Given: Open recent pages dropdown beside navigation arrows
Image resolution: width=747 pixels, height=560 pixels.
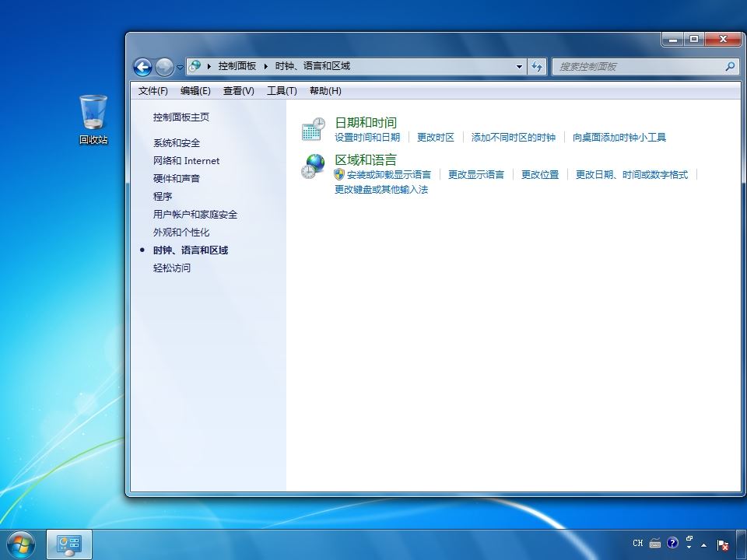Looking at the screenshot, I should (180, 68).
